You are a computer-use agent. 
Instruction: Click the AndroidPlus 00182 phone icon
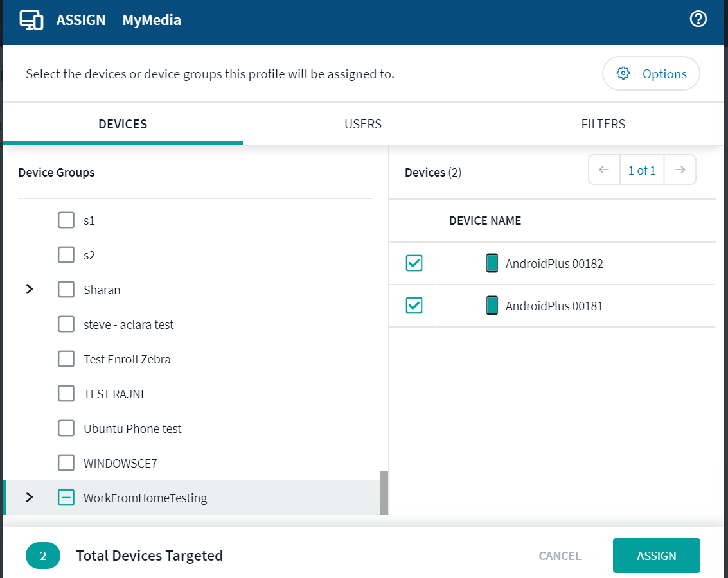tap(492, 263)
